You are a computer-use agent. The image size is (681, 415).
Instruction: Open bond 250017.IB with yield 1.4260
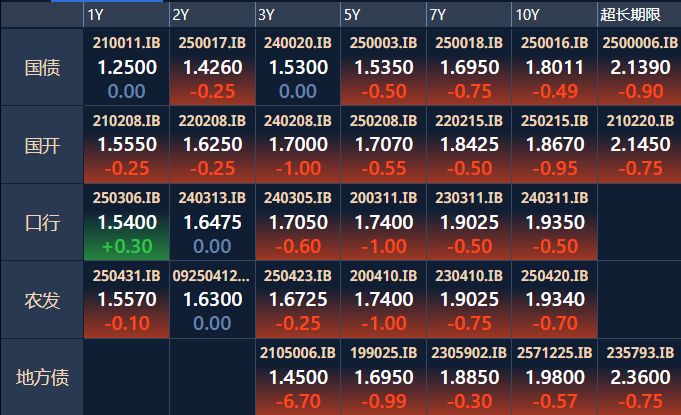pyautogui.click(x=212, y=67)
